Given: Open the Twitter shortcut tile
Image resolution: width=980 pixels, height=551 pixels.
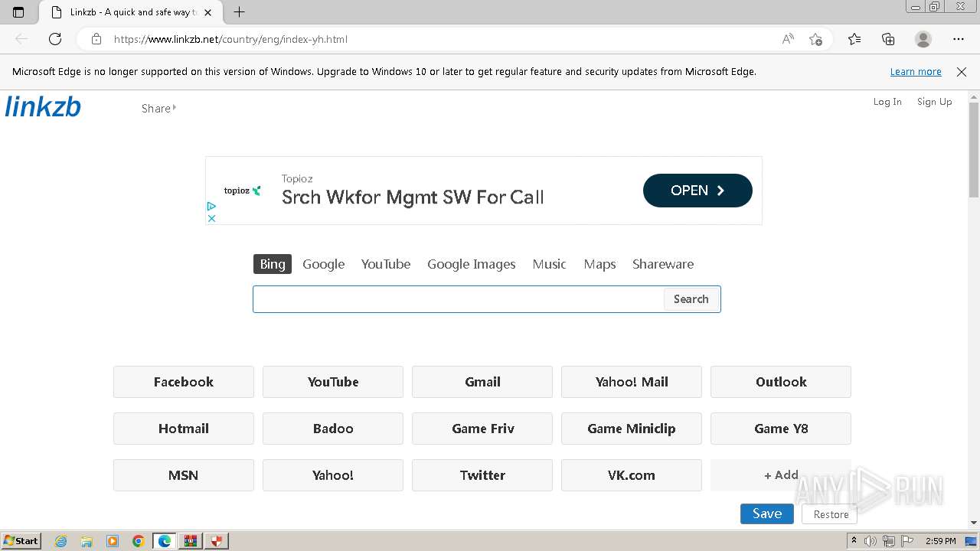Looking at the screenshot, I should (x=482, y=475).
